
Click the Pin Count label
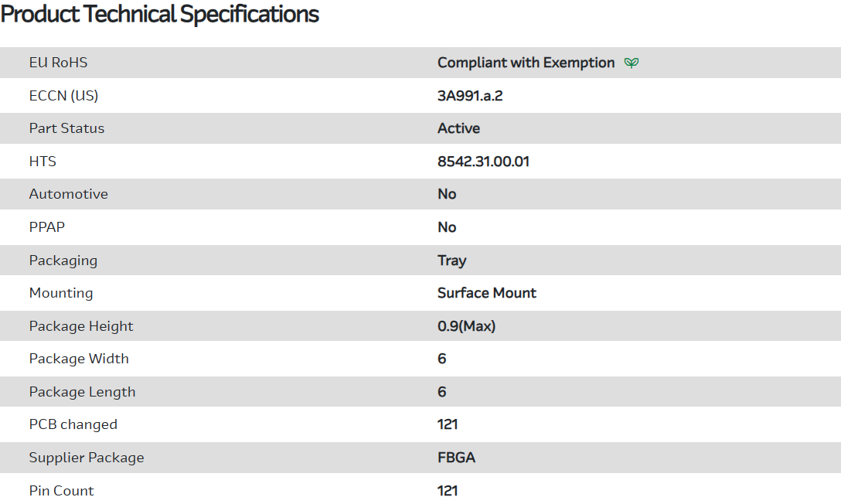click(61, 491)
